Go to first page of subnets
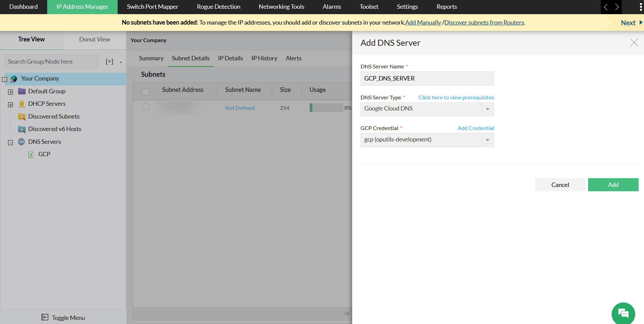 [347, 314]
